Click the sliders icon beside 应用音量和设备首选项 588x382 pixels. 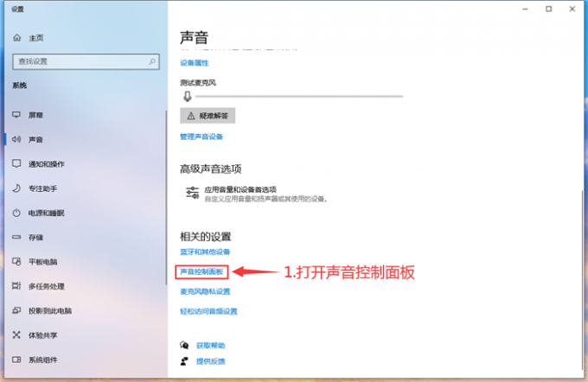click(192, 193)
